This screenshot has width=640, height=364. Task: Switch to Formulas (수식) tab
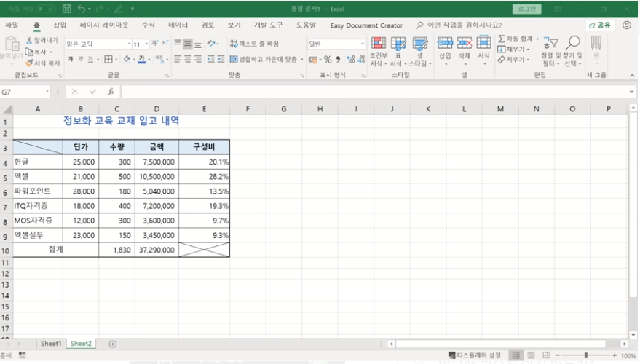tap(148, 25)
